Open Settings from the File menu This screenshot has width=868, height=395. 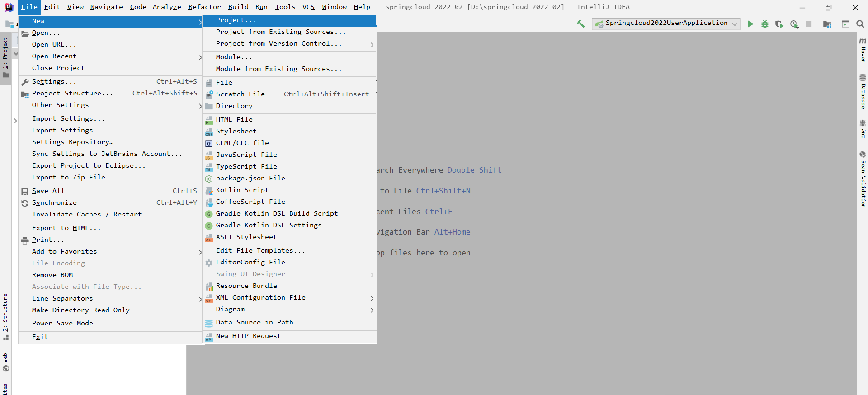pyautogui.click(x=110, y=81)
